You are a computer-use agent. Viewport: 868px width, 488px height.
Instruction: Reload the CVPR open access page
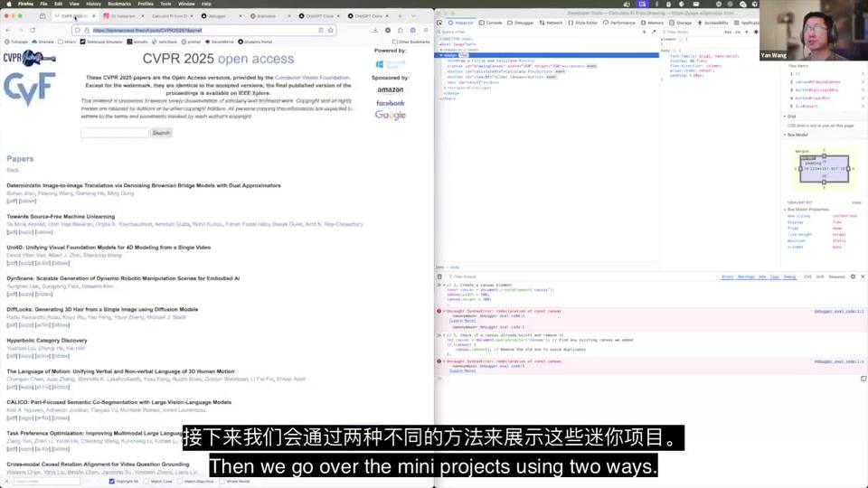coord(33,30)
